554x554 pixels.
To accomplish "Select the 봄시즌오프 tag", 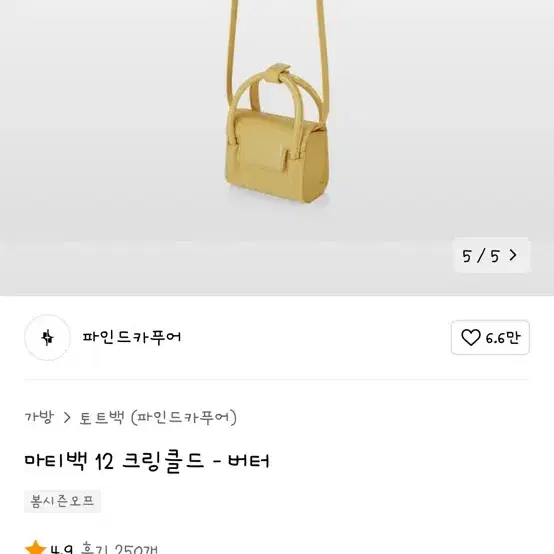I will tap(63, 501).
